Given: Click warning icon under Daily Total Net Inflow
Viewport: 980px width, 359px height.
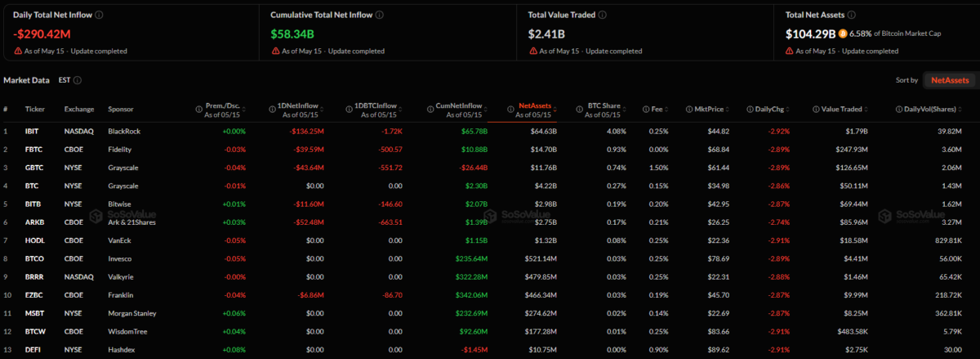Looking at the screenshot, I should click(18, 51).
